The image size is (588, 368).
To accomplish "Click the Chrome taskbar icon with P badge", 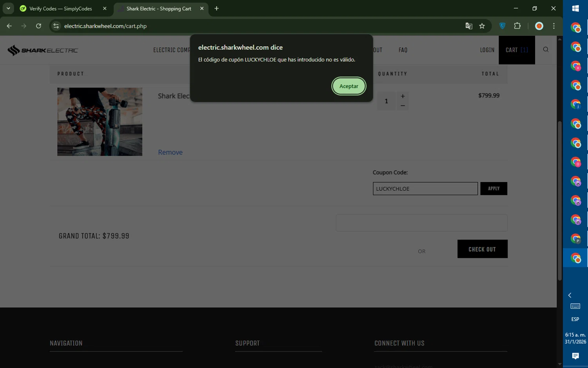I will [575, 239].
